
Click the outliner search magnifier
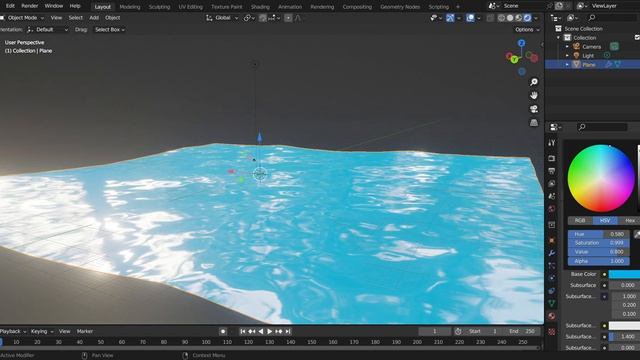click(591, 18)
